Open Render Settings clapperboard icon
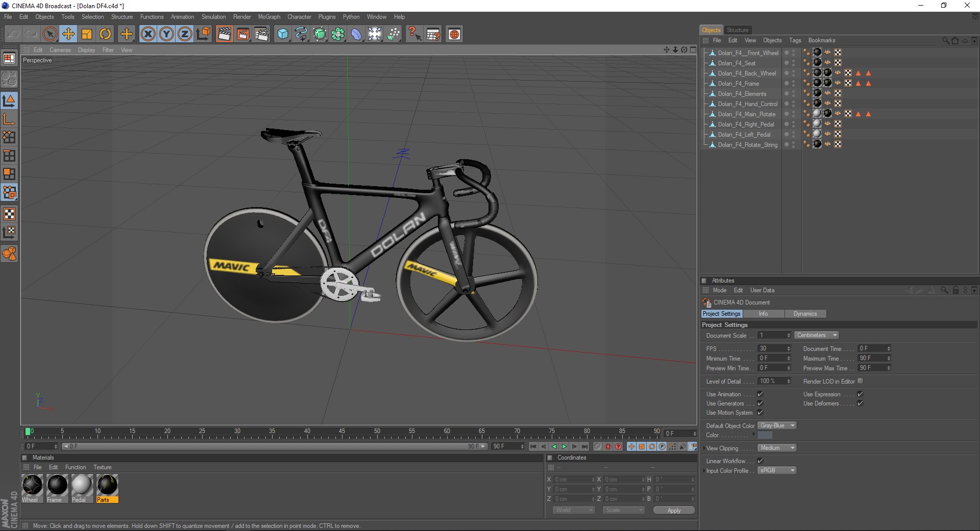Viewport: 980px width, 531px height. [261, 34]
